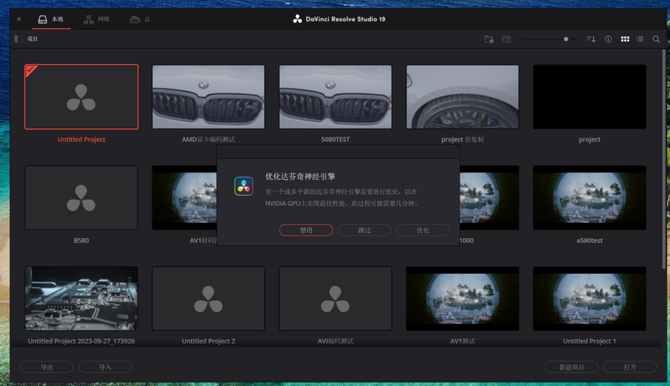
Task: Select the Cloud library tab
Action: (140, 19)
